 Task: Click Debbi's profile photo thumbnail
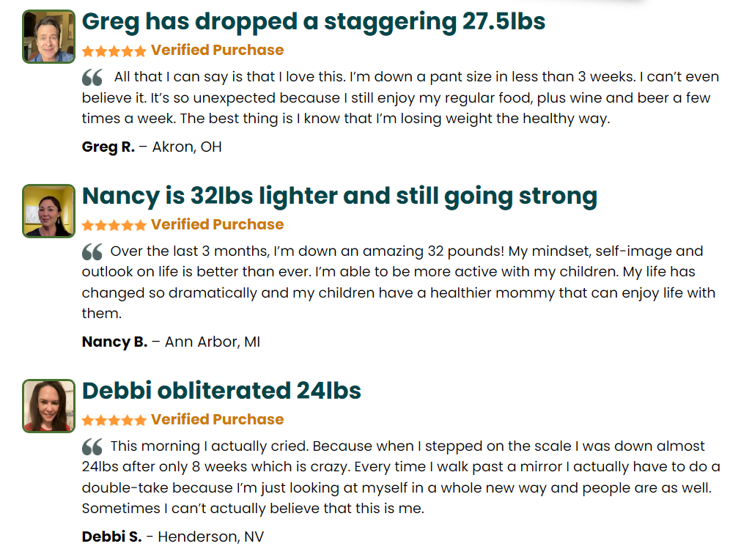pyautogui.click(x=48, y=406)
